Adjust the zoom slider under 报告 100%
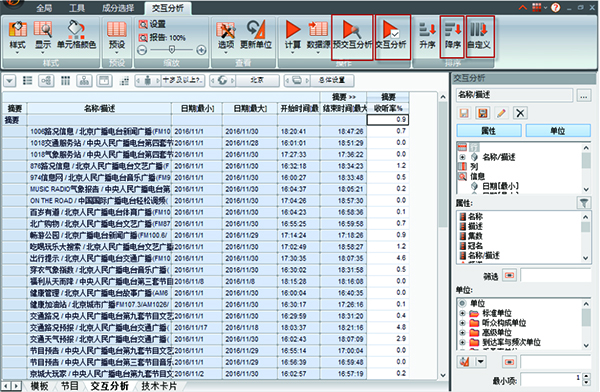Image resolution: width=600 pixels, height=392 pixels. tap(172, 49)
